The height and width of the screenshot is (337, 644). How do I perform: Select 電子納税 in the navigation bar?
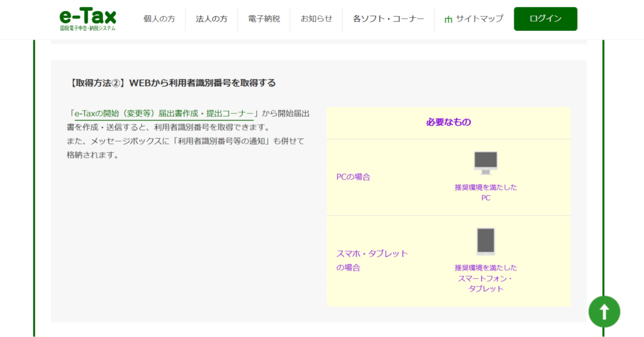(264, 19)
